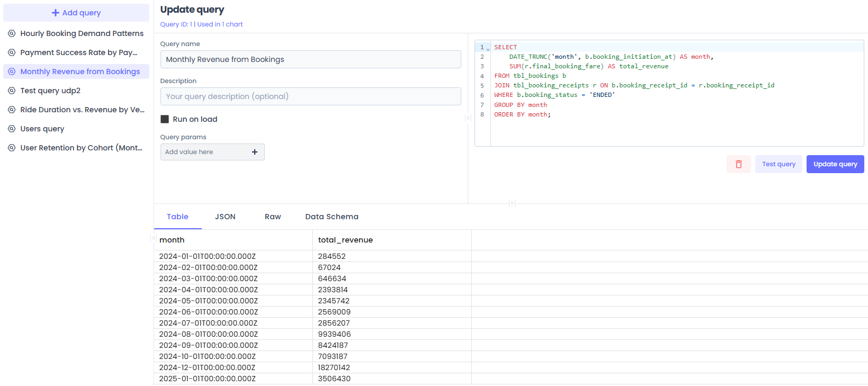Click the Add value here params field

(212, 152)
